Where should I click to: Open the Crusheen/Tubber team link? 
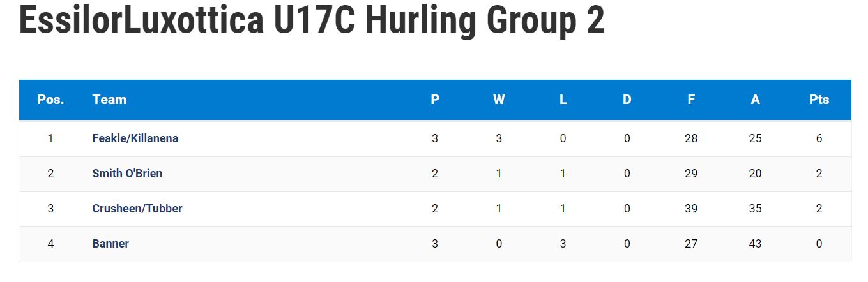[137, 209]
